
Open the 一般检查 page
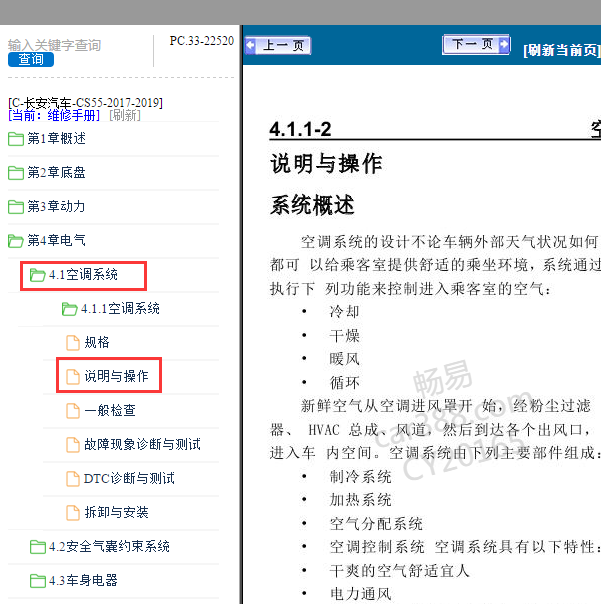[x=110, y=411]
